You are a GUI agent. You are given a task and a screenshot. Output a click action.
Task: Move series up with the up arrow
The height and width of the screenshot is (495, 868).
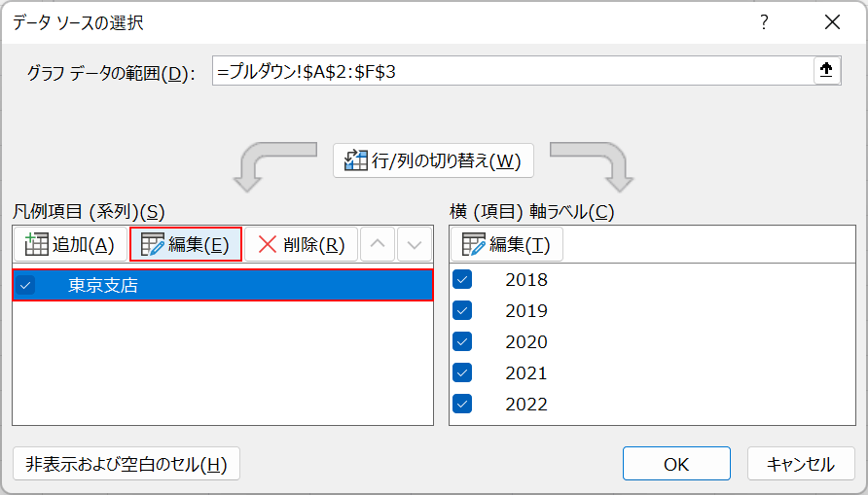[x=379, y=245]
